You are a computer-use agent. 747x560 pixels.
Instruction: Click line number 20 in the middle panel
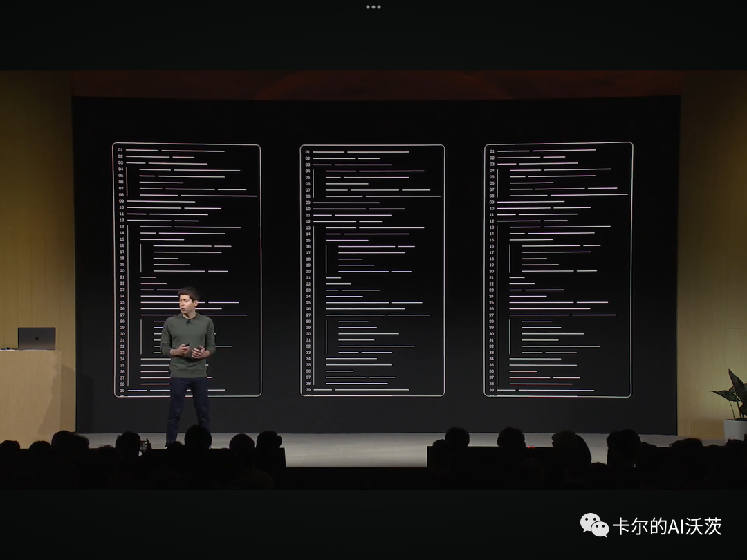tap(308, 271)
